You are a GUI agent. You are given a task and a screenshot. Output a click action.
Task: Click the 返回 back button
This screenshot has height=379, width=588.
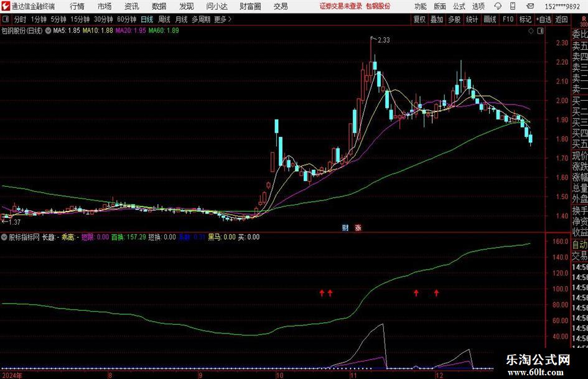pos(561,19)
